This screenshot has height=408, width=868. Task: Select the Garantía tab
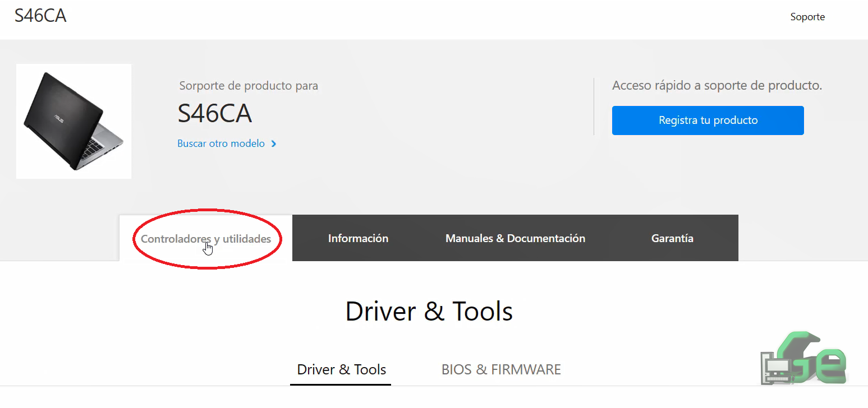coord(672,238)
